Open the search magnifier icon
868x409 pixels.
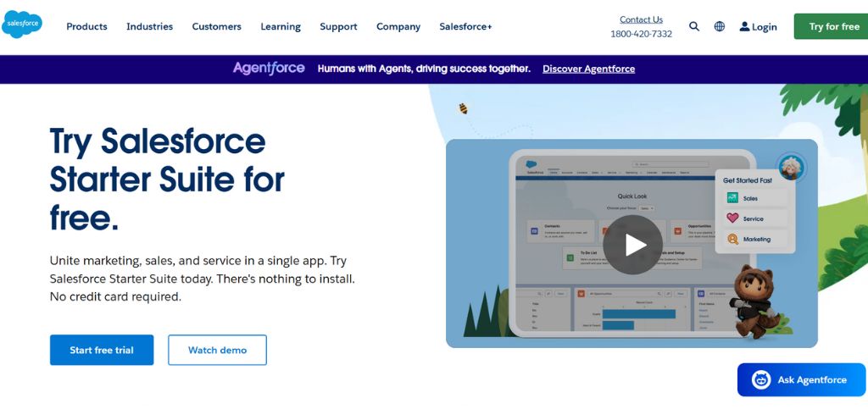point(694,26)
